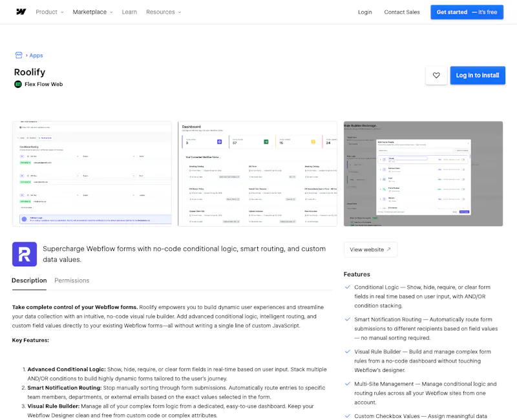Image resolution: width=517 pixels, height=420 pixels.
Task: Open the Learn nav item
Action: click(x=129, y=12)
